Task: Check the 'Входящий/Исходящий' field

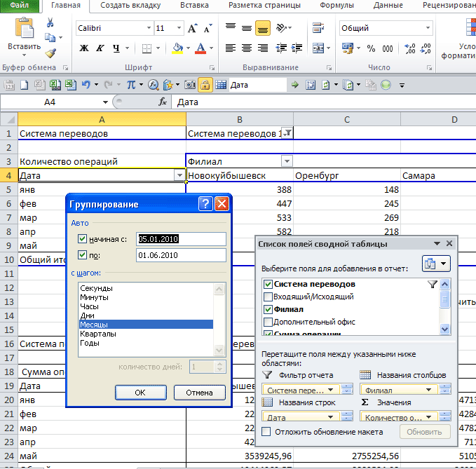Action: pos(268,297)
